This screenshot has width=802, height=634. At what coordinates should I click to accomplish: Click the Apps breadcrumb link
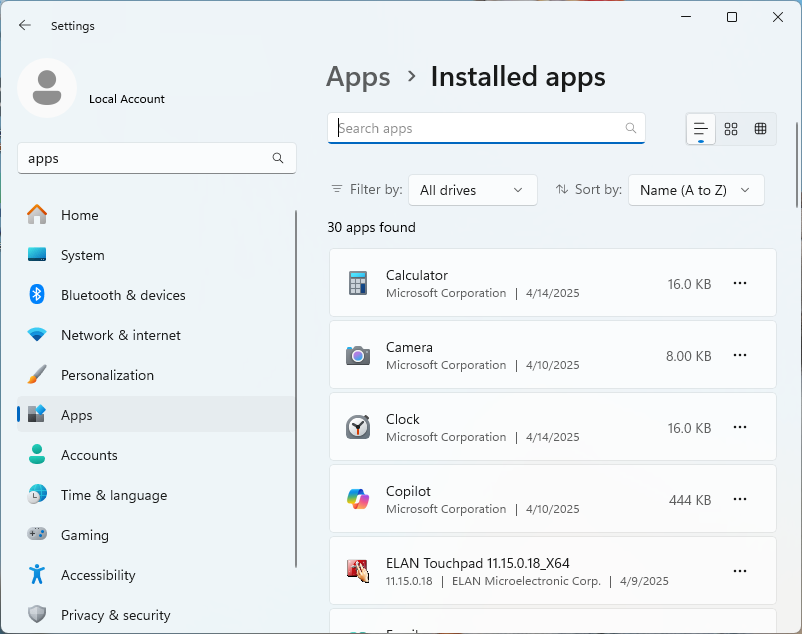coord(358,77)
